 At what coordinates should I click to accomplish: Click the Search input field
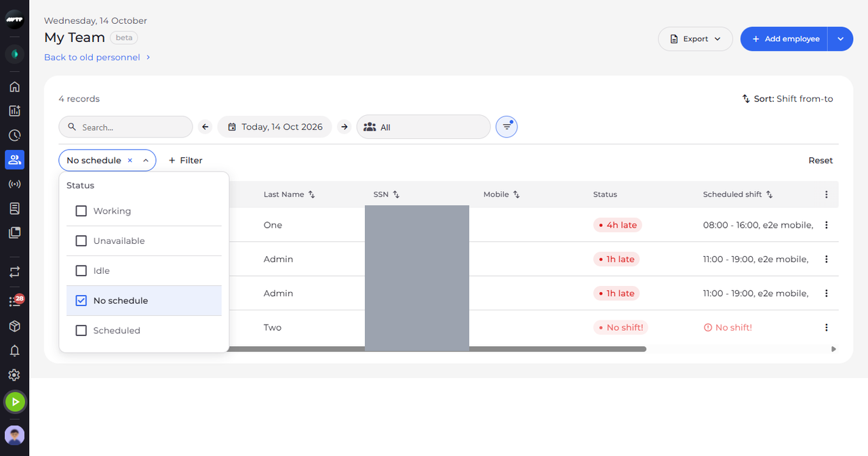click(125, 127)
